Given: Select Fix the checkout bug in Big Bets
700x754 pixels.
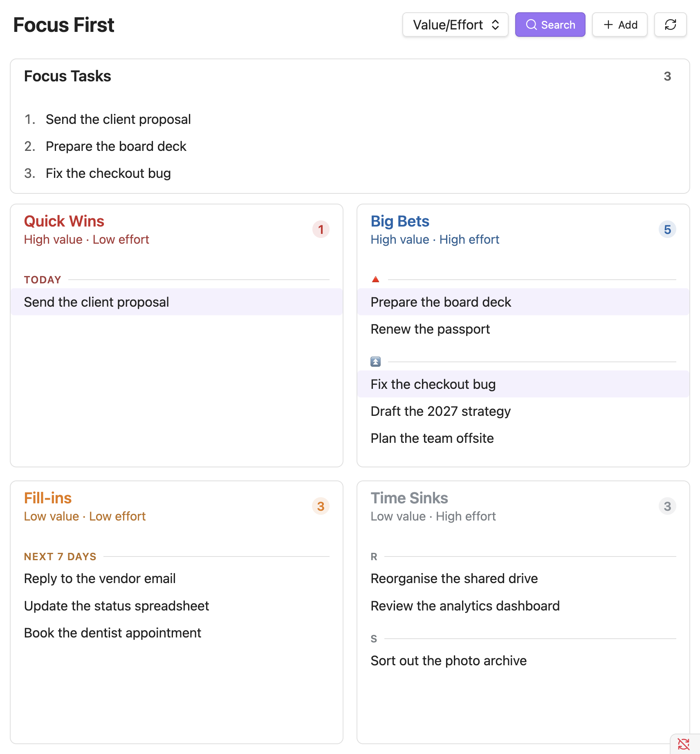Looking at the screenshot, I should [523, 384].
